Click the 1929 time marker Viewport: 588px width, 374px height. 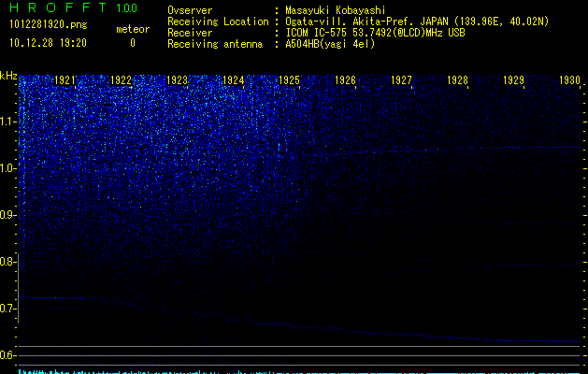[513, 80]
